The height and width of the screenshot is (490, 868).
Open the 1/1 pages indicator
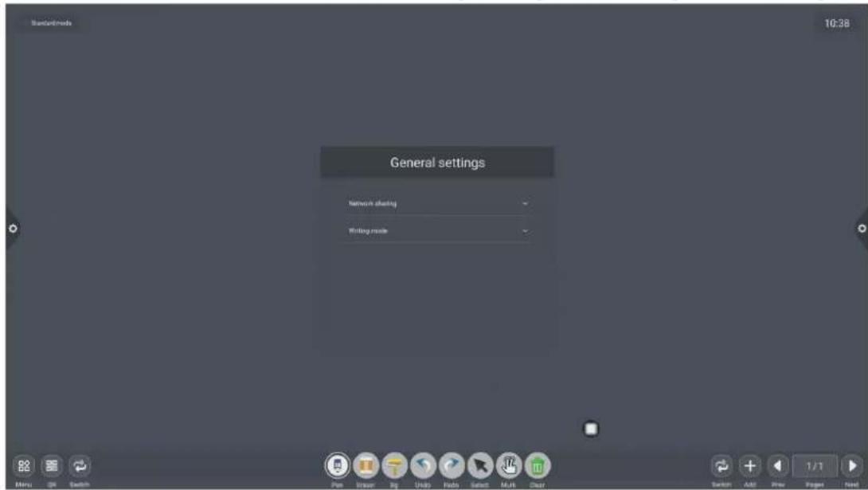[x=815, y=465]
